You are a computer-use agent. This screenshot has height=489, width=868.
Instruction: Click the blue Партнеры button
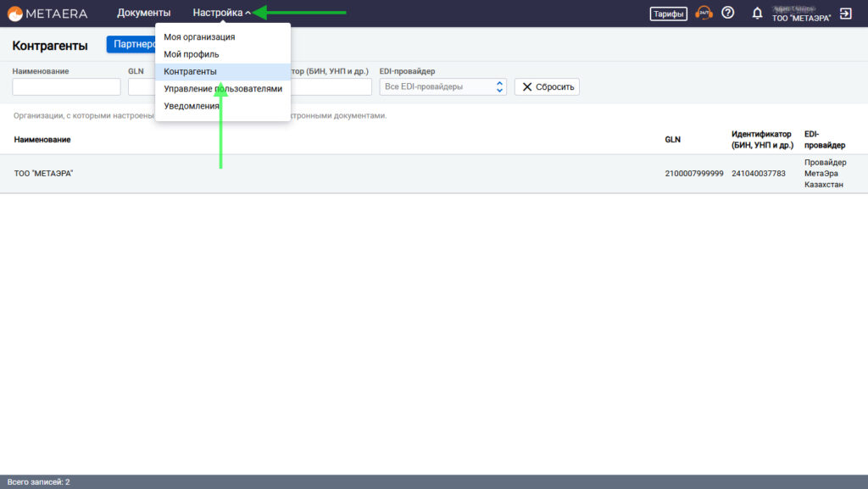[131, 45]
